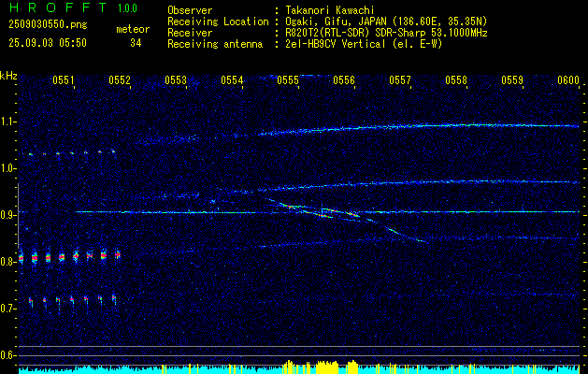
Task: Click the Receiver field label
Action: [x=190, y=33]
